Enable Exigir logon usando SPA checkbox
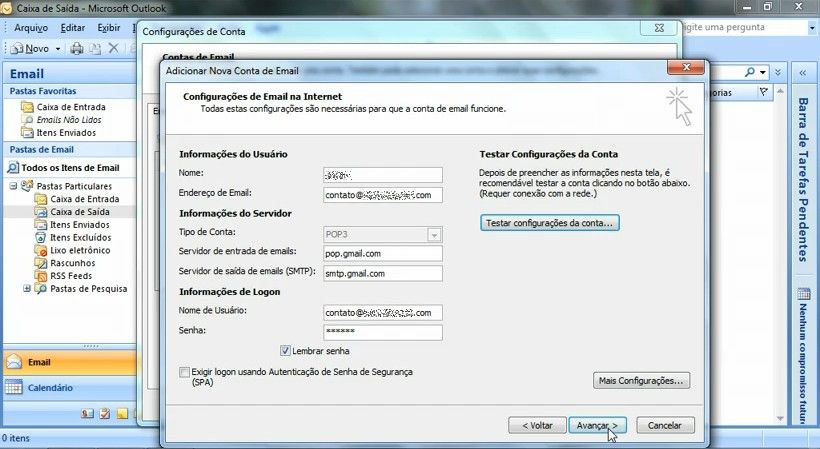820x449 pixels. point(184,372)
